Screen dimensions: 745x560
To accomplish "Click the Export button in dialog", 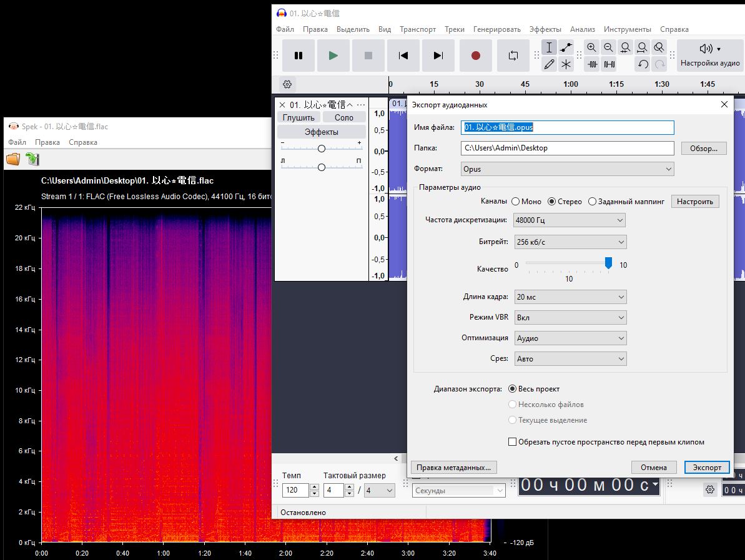I will click(x=707, y=467).
